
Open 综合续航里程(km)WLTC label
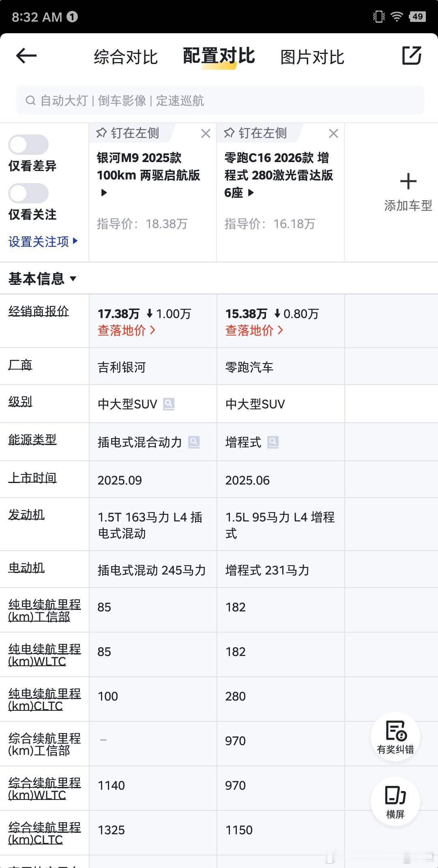45,789
